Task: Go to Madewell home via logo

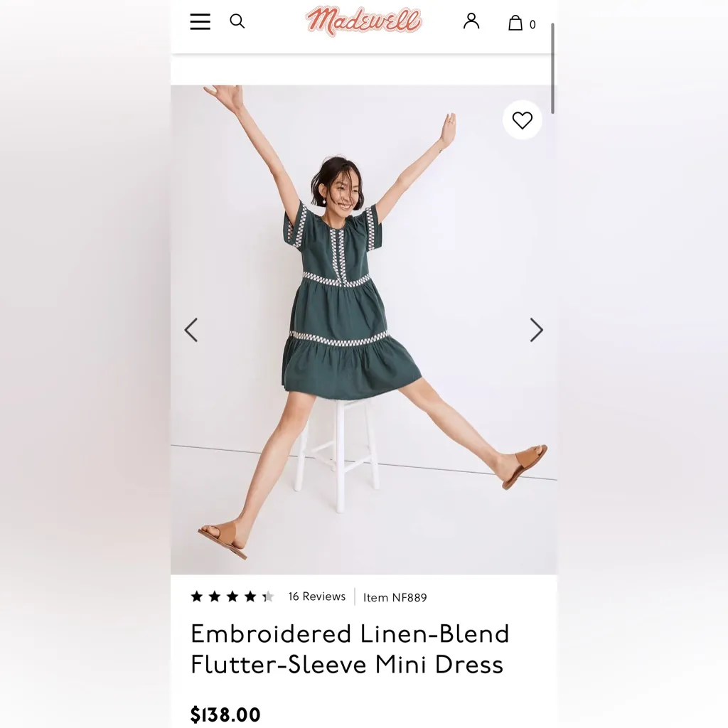Action: (x=363, y=21)
